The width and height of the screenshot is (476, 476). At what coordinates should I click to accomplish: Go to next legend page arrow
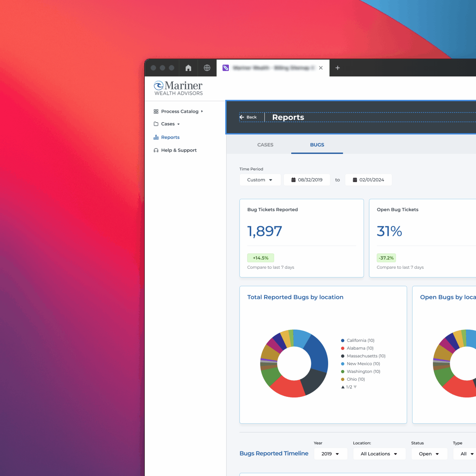[355, 387]
